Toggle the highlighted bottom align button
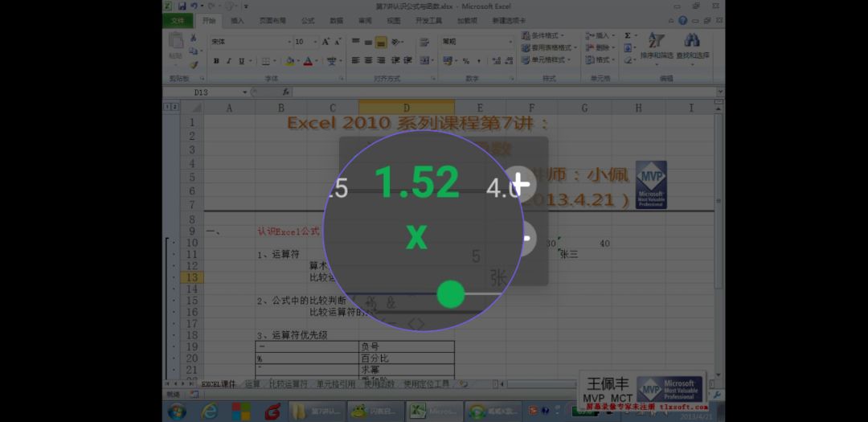The width and height of the screenshot is (868, 422). (x=381, y=42)
